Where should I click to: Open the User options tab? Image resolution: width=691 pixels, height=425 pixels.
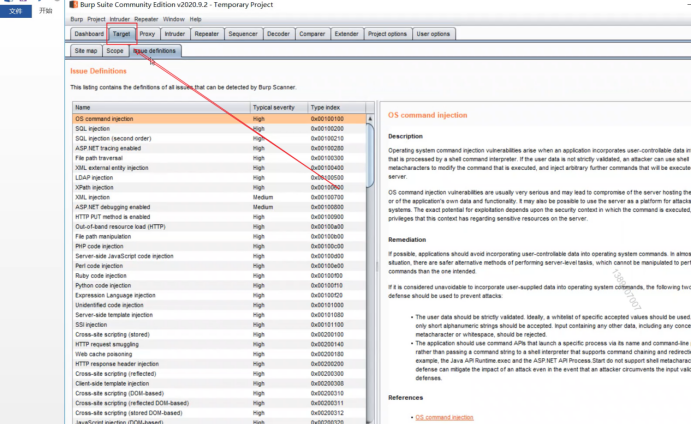tap(433, 34)
